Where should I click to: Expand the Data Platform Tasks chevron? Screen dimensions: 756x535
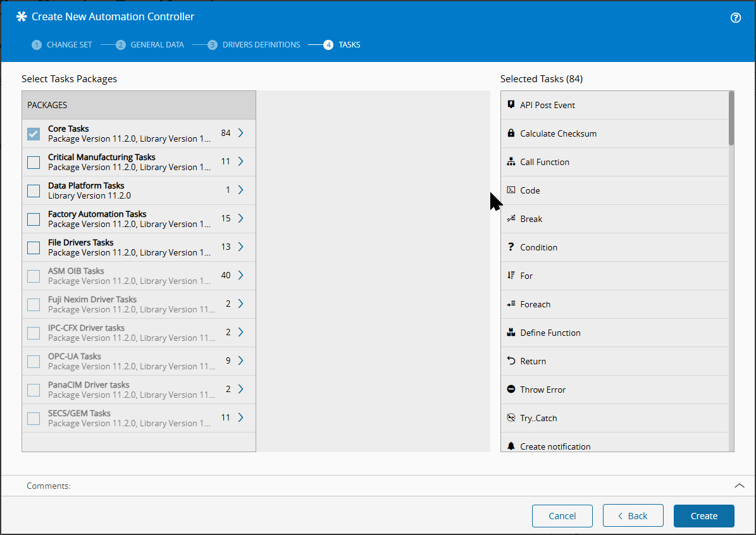[x=240, y=190]
